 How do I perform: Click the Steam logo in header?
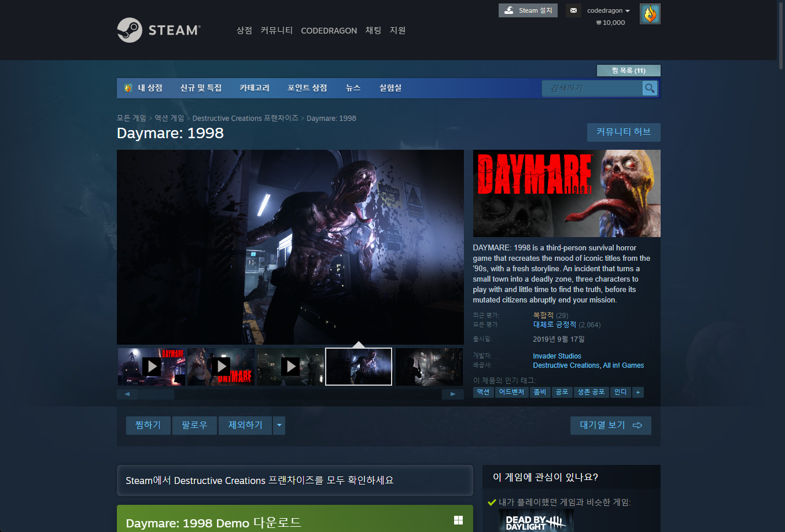point(159,30)
